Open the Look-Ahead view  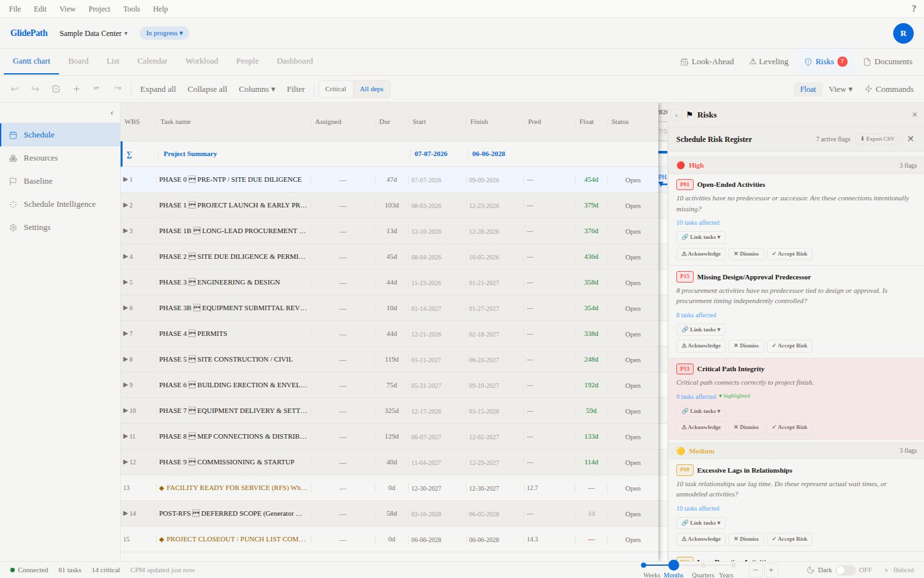tap(707, 62)
